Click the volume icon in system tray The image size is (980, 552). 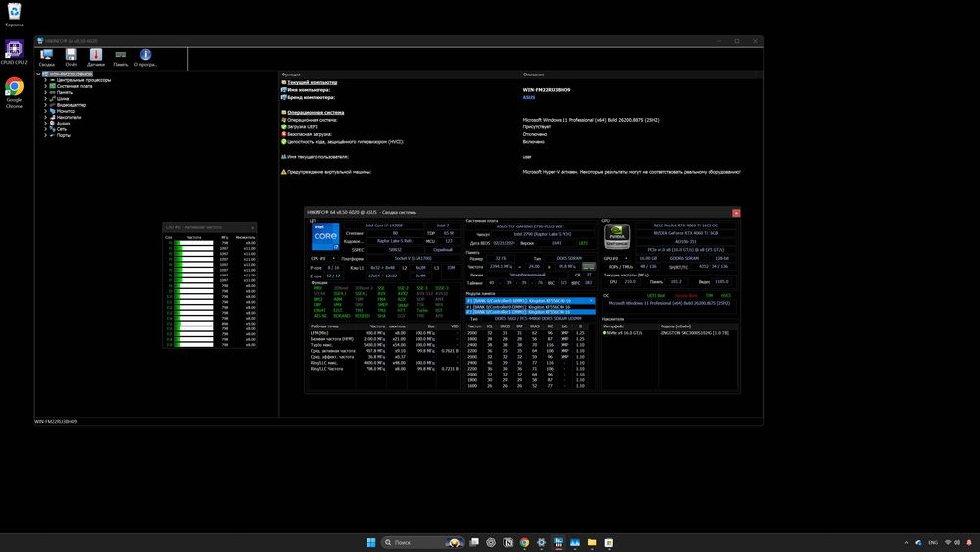coord(956,542)
